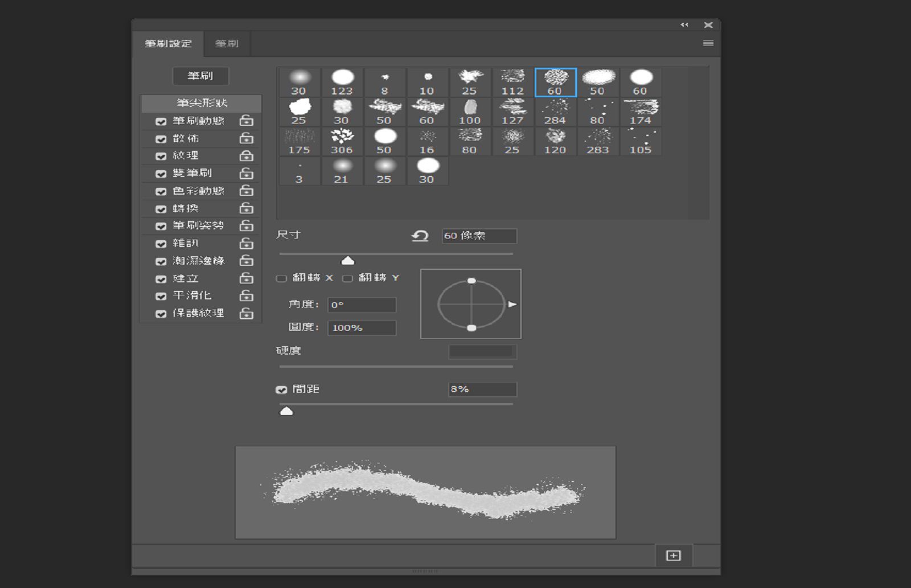
Task: Select the 123 round brush tip
Action: (342, 83)
